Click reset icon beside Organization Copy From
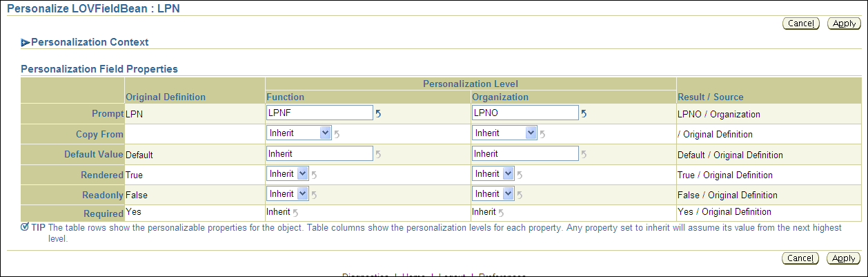The image size is (868, 277). [x=542, y=134]
